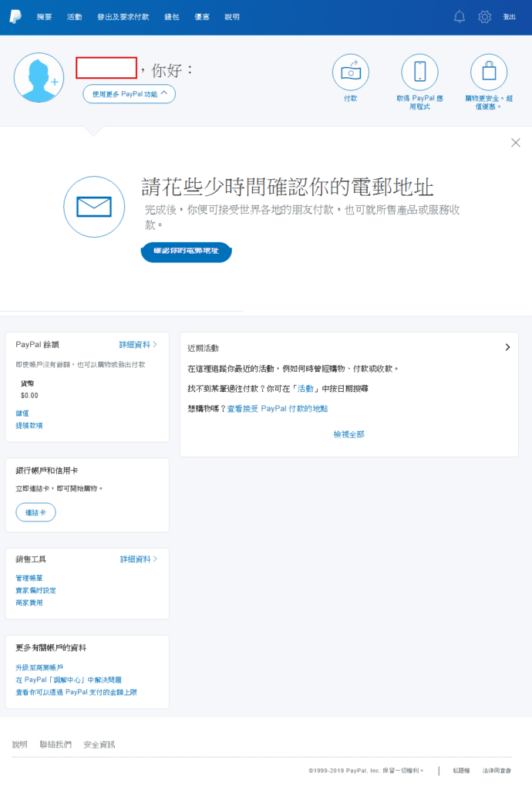Viewport: 532px width, 790px height.
Task: Click the 確認你的電郵地址 button
Action: click(x=187, y=252)
